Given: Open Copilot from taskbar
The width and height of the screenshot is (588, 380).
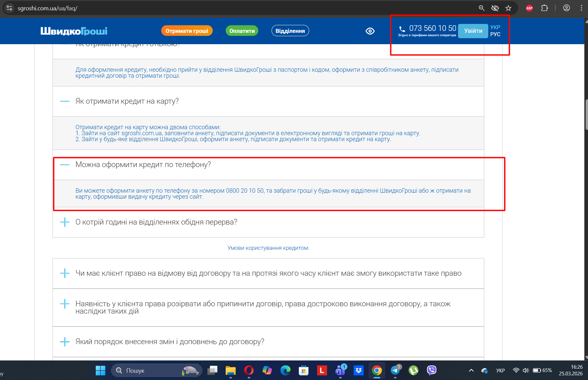Looking at the screenshot, I should click(267, 370).
